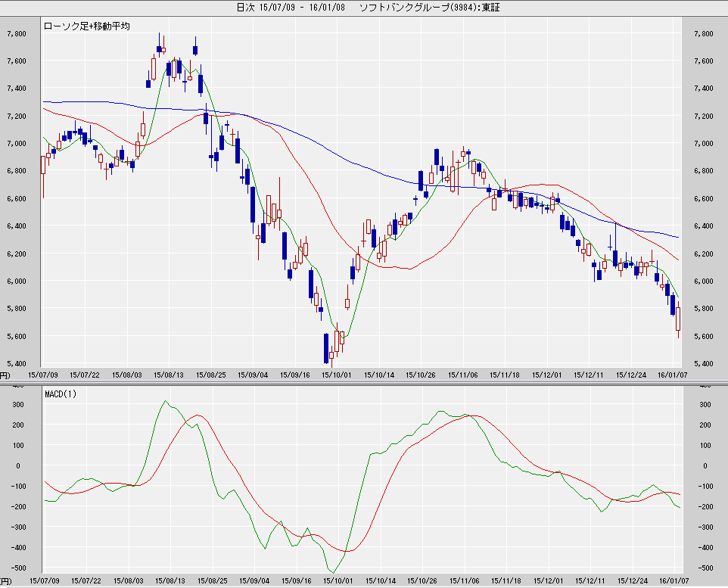
Task: Select 15/07/09 date on the price chart axis
Action: [43, 374]
